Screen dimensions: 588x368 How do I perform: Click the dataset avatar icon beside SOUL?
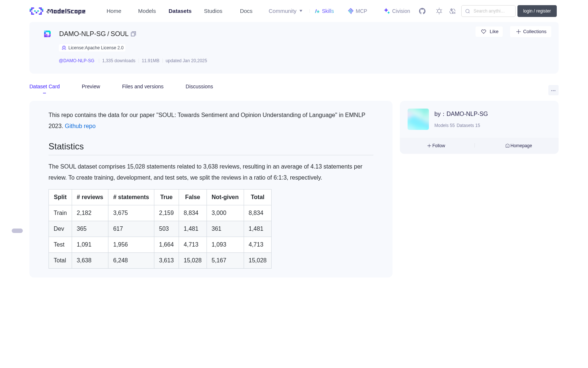pyautogui.click(x=47, y=34)
